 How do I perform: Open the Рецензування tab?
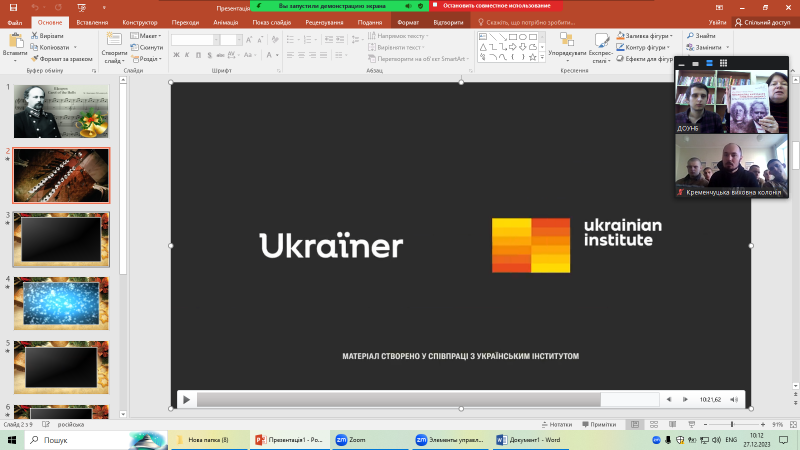pos(324,22)
